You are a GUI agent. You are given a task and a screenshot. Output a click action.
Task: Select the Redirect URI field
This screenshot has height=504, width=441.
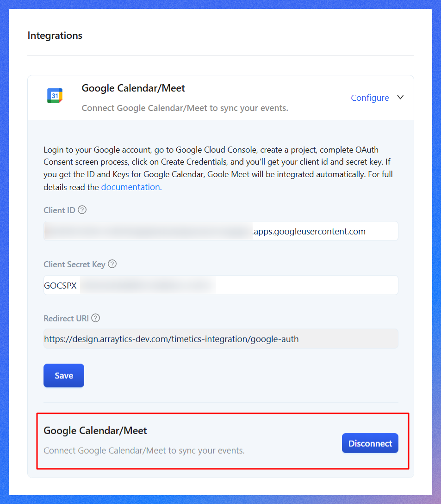pos(221,339)
